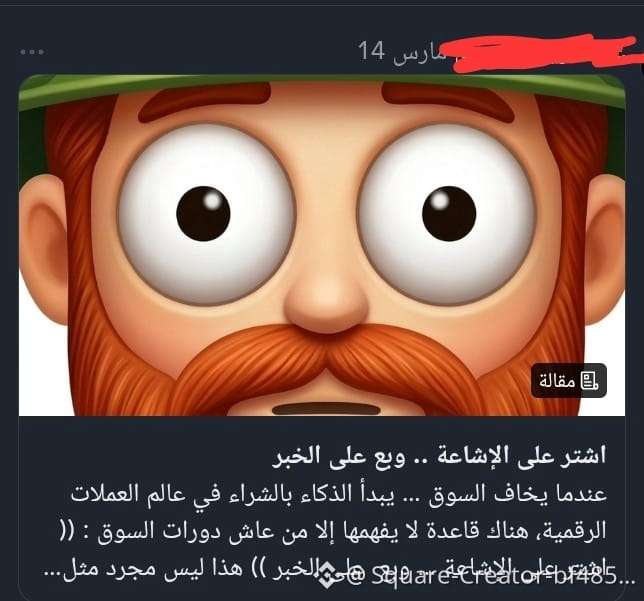Screen dimensions: 644x601
Task: Click the article document icon in the badge
Action: pos(589,381)
